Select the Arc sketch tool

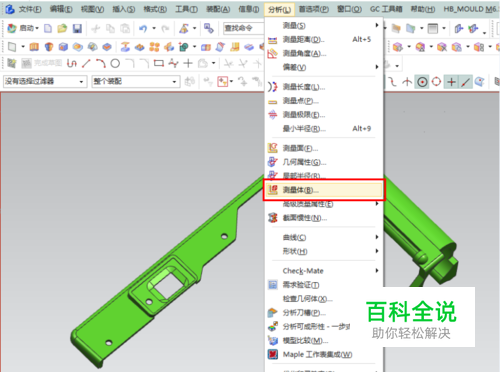[101, 63]
